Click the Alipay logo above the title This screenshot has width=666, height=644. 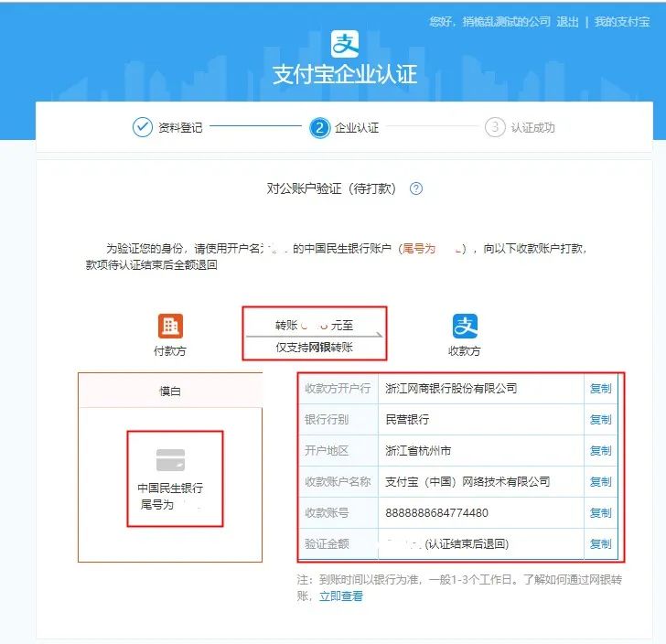(345, 43)
